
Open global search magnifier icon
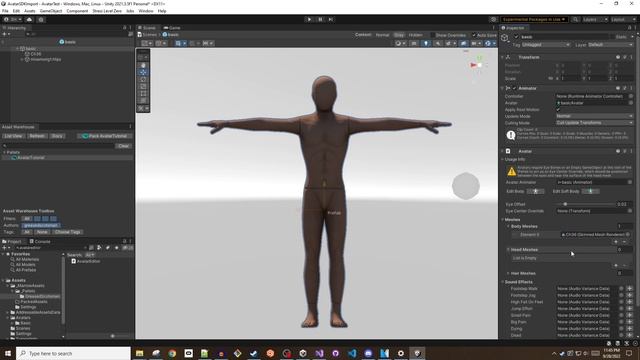tap(576, 19)
